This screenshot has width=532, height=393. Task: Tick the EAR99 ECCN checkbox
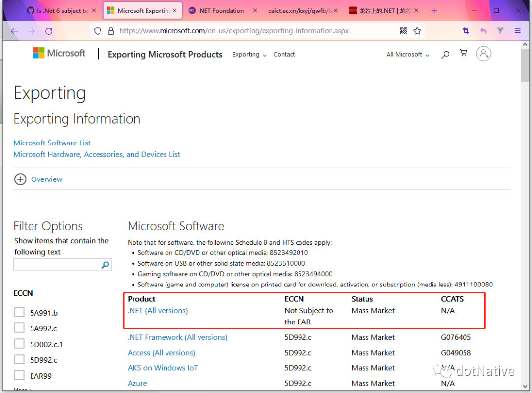[19, 375]
